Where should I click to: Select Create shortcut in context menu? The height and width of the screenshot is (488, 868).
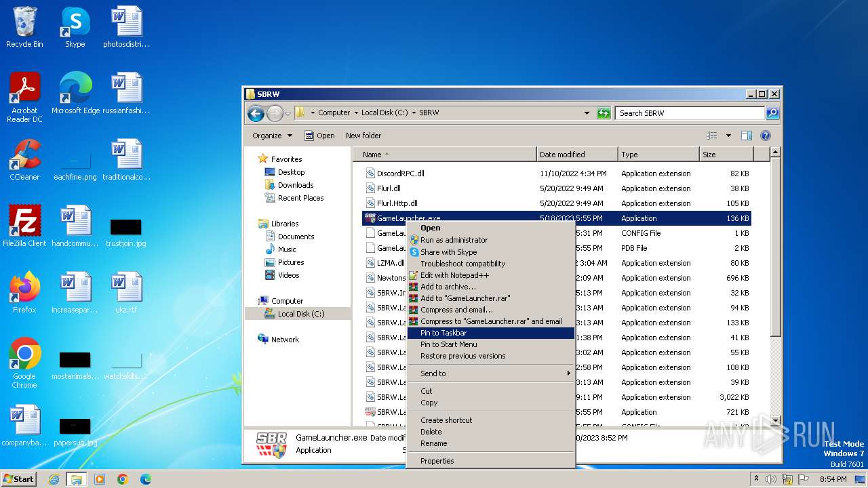tap(490, 420)
